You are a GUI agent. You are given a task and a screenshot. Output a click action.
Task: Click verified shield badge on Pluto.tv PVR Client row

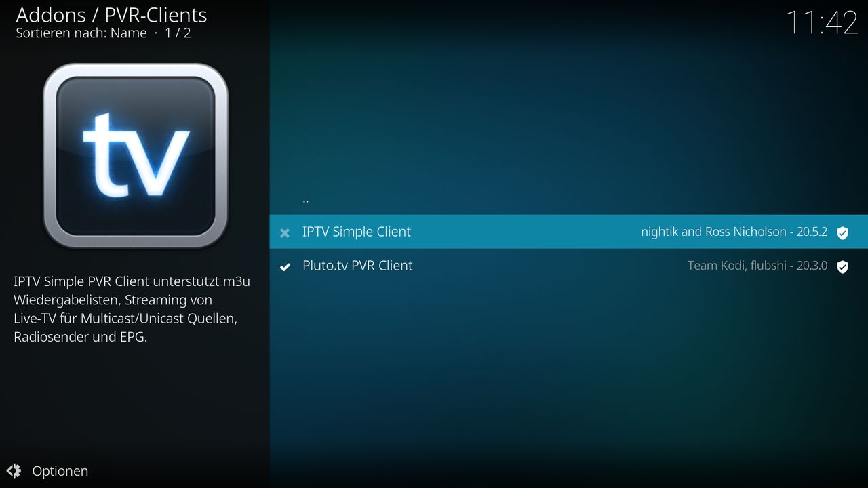(842, 267)
